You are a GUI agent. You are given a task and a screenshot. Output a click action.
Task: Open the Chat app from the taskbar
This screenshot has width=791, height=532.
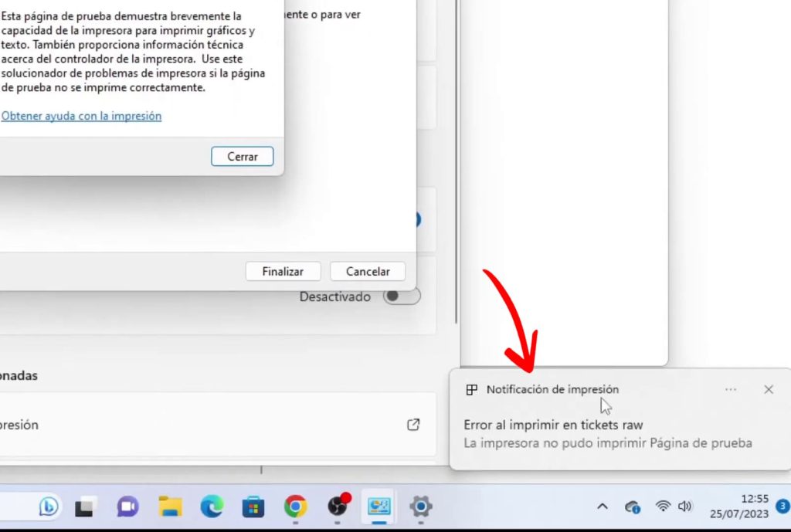pyautogui.click(x=127, y=507)
